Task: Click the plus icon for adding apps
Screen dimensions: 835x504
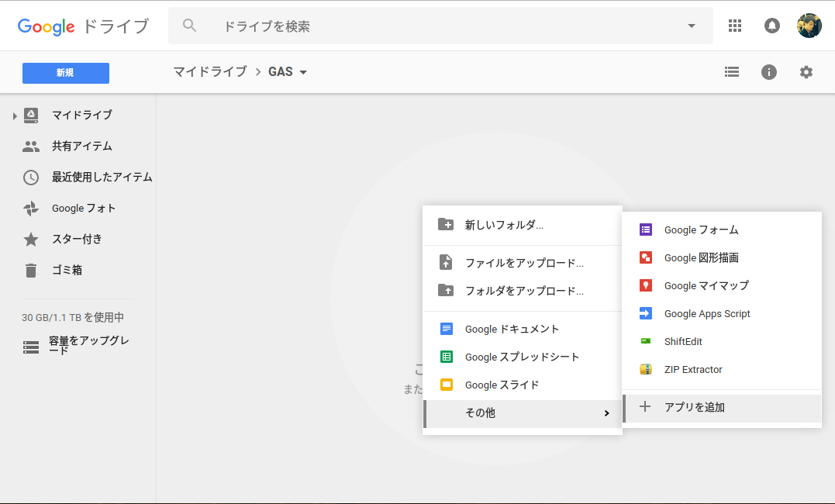Action: tap(645, 406)
